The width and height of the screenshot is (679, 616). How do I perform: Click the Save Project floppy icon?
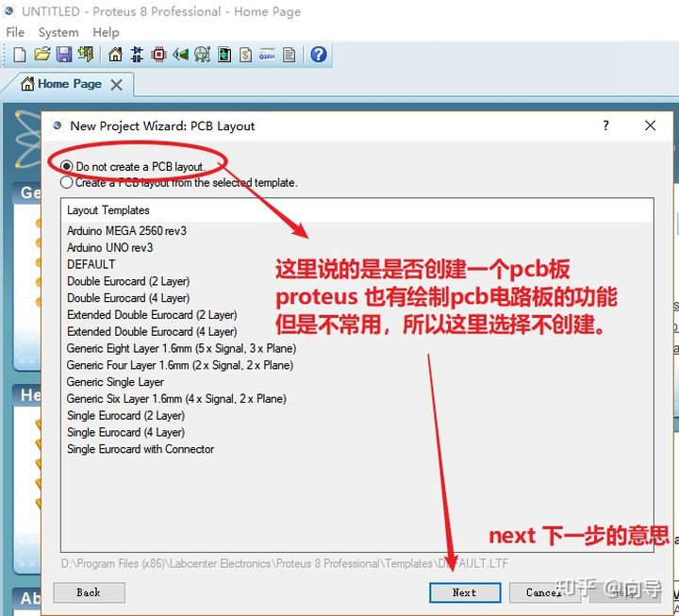pyautogui.click(x=64, y=55)
